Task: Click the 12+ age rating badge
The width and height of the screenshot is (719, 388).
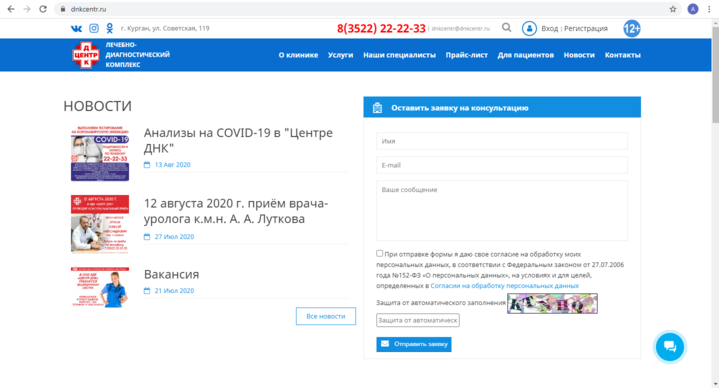Action: point(631,28)
